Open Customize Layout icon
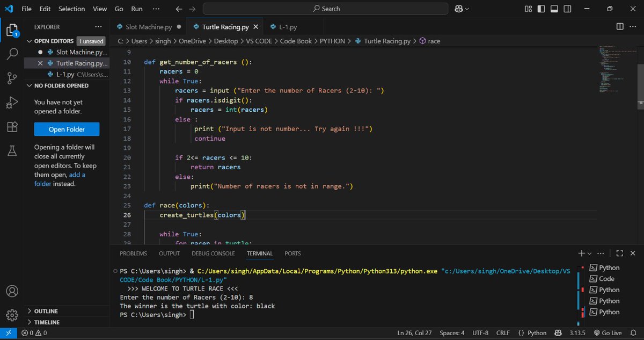Image resolution: width=644 pixels, height=340 pixels. click(x=529, y=9)
